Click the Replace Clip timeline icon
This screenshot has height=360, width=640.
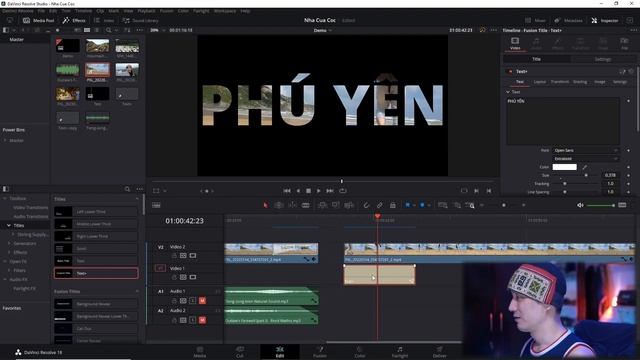click(x=349, y=205)
